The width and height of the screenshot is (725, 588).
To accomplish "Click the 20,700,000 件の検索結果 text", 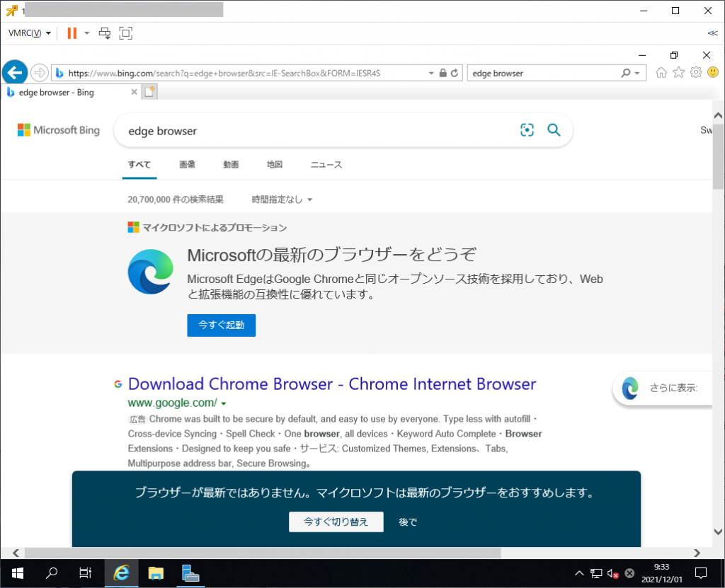I will click(x=176, y=200).
